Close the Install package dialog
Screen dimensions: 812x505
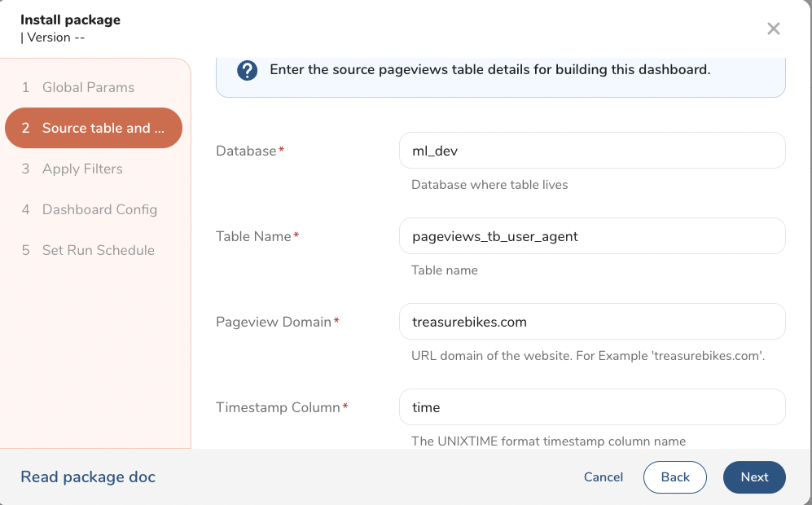(x=773, y=29)
